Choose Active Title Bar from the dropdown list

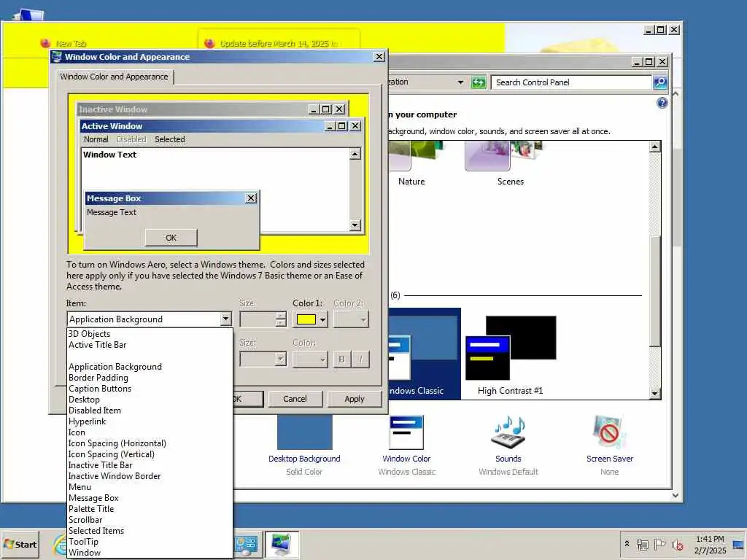[x=150, y=345]
